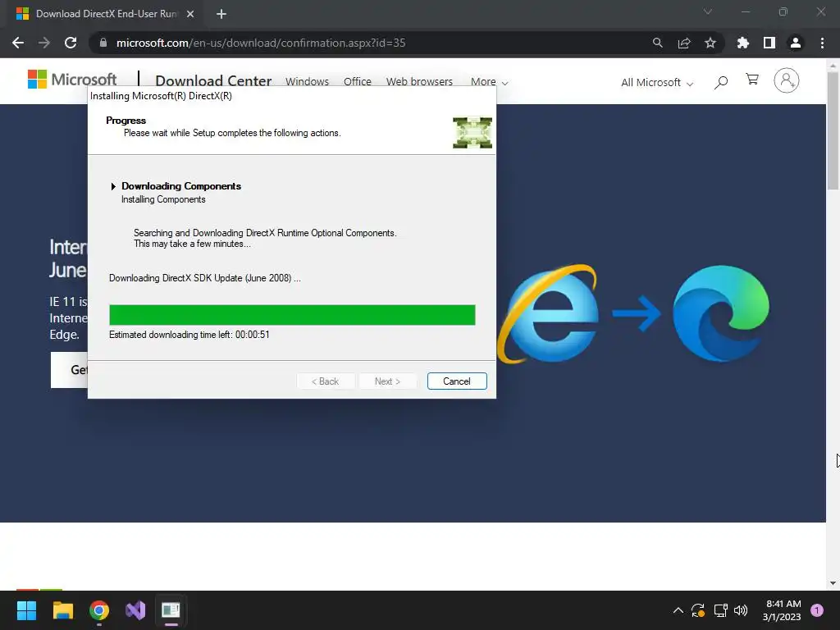This screenshot has width=840, height=630.
Task: Open the Windows nav link
Action: 307,81
